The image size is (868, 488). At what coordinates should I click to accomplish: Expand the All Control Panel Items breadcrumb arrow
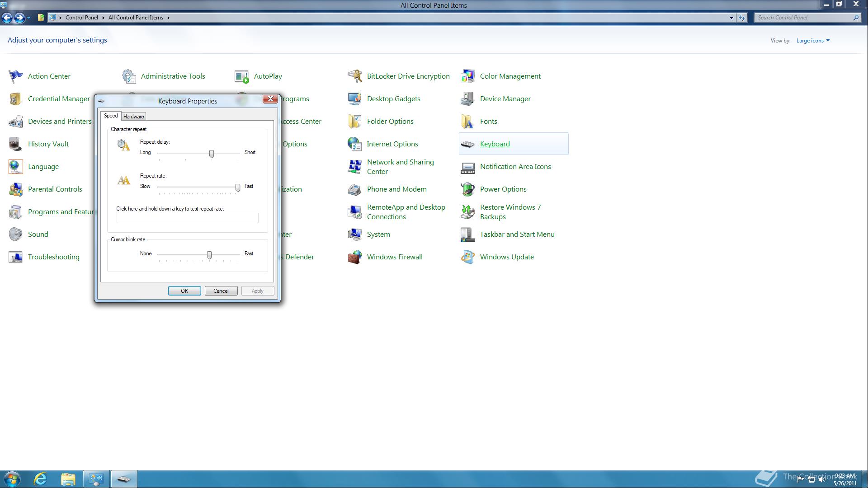pyautogui.click(x=168, y=18)
